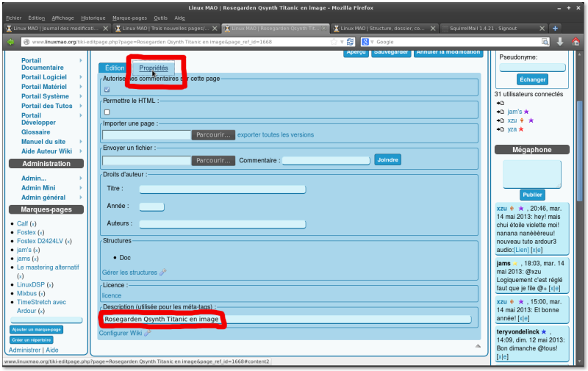Expand the Portail Matériel submenu arrow
Screen dimensions: 588x371
pyautogui.click(x=81, y=87)
